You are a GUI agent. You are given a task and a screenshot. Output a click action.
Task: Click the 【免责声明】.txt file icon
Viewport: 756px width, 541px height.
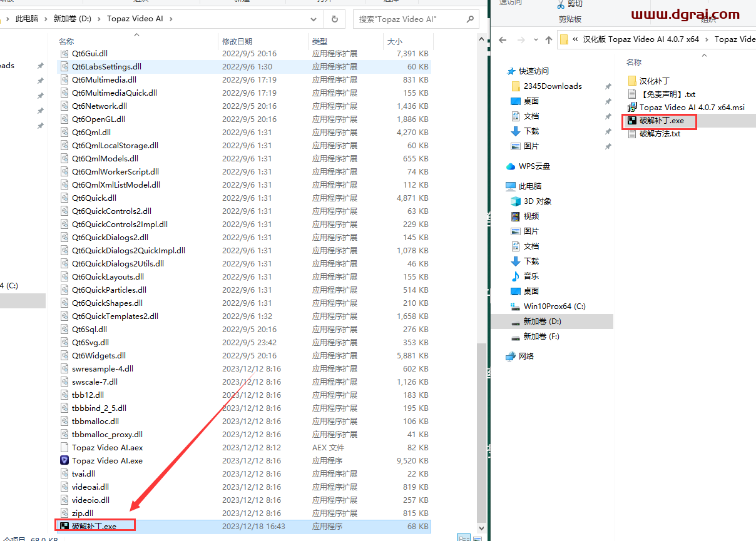632,94
